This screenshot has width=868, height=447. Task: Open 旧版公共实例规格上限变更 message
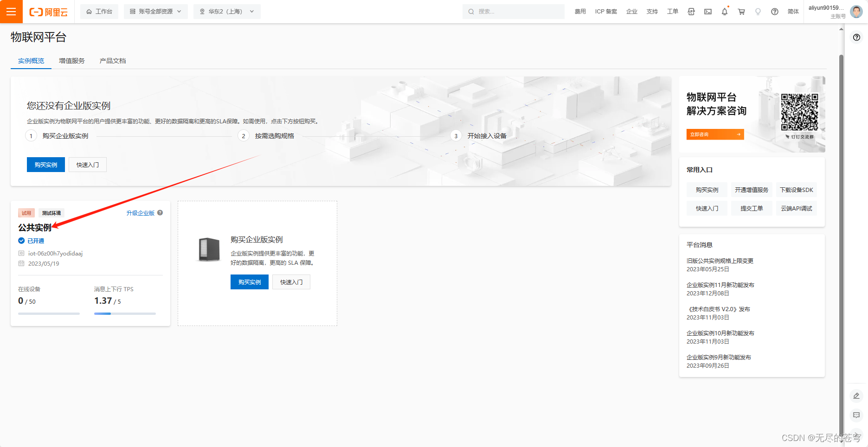[720, 261]
